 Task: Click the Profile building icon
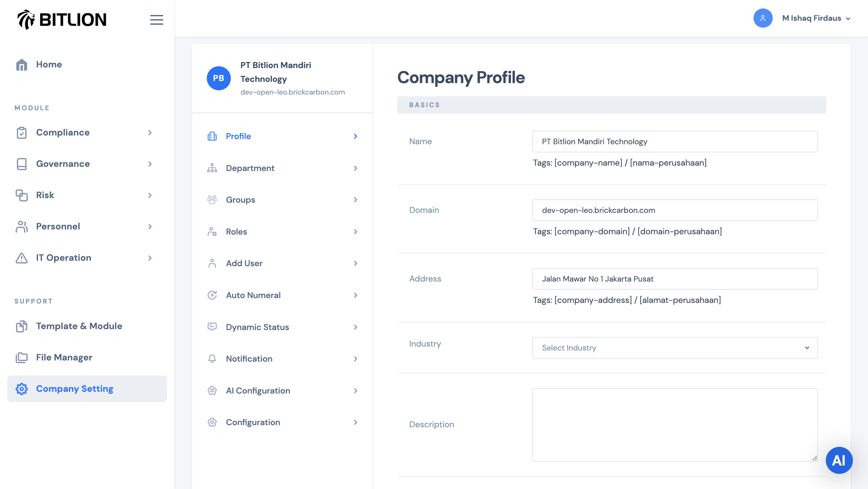coord(212,136)
